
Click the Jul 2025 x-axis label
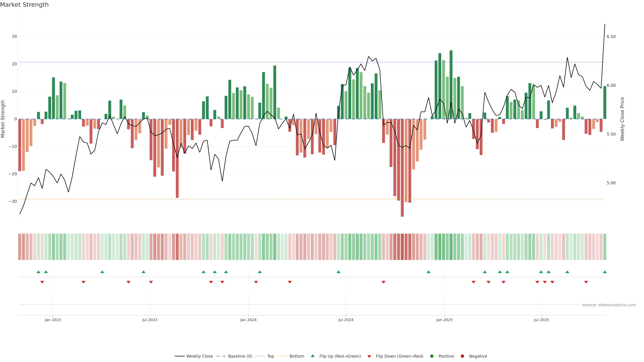(x=542, y=320)
